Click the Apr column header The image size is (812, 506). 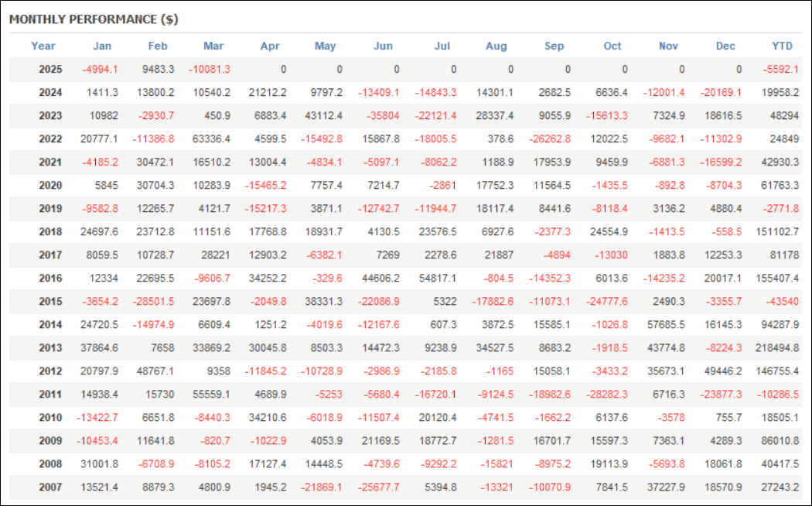[270, 46]
